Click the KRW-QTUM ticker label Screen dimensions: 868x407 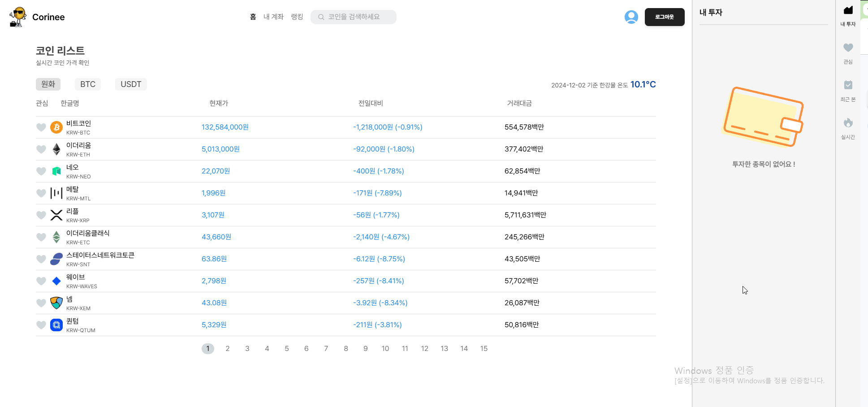point(81,330)
